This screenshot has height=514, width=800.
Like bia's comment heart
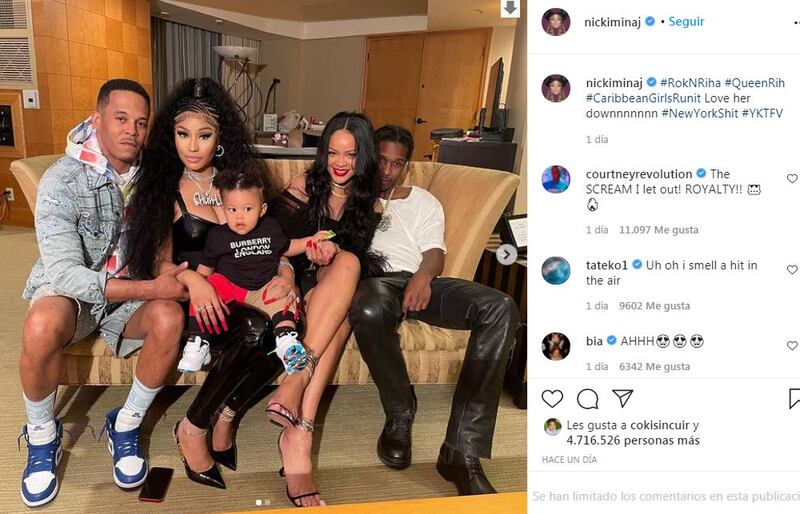click(792, 345)
